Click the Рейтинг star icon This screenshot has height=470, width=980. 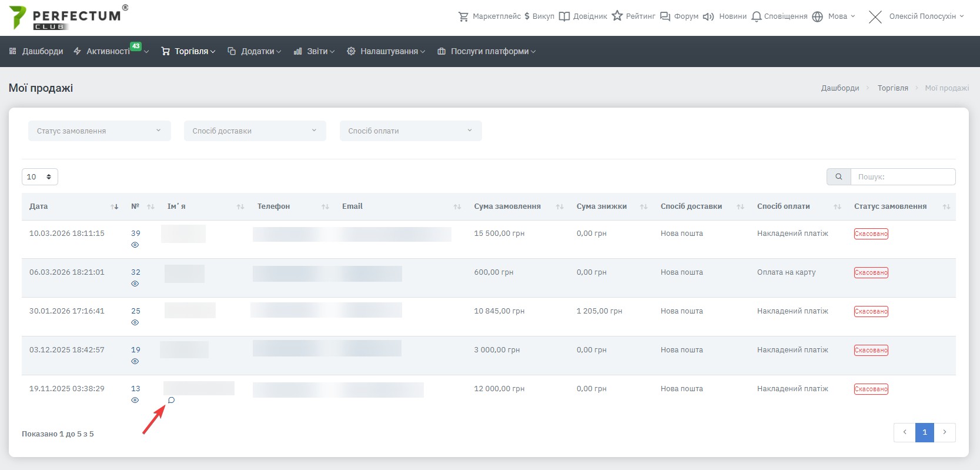(x=617, y=16)
